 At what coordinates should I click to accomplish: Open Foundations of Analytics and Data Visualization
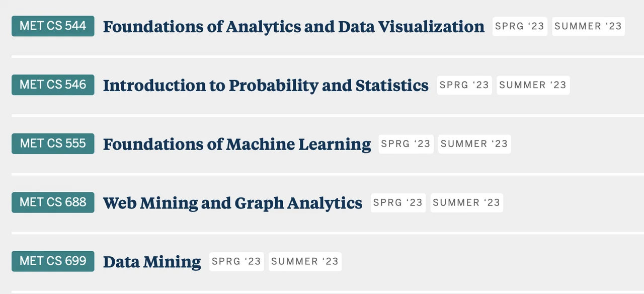click(293, 27)
